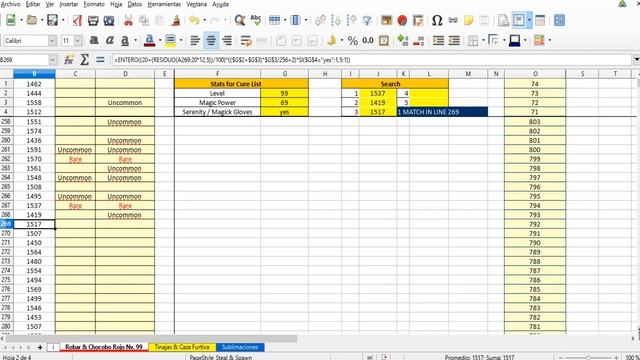Click the Print icon

click(93, 20)
